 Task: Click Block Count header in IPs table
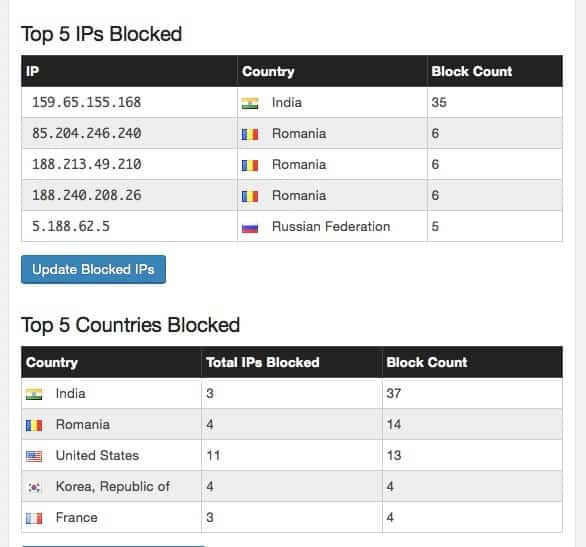tap(472, 71)
